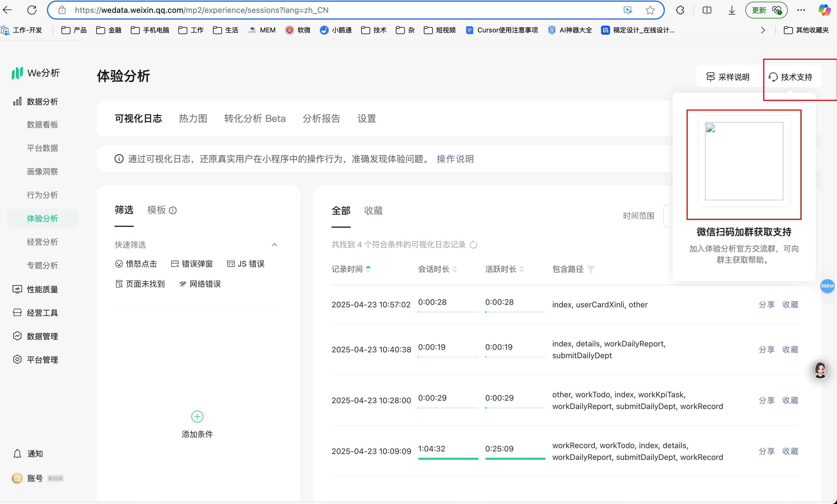Screen dimensions: 837x504
Task: Sort by 记录时间 column arrows
Action: [x=368, y=269]
